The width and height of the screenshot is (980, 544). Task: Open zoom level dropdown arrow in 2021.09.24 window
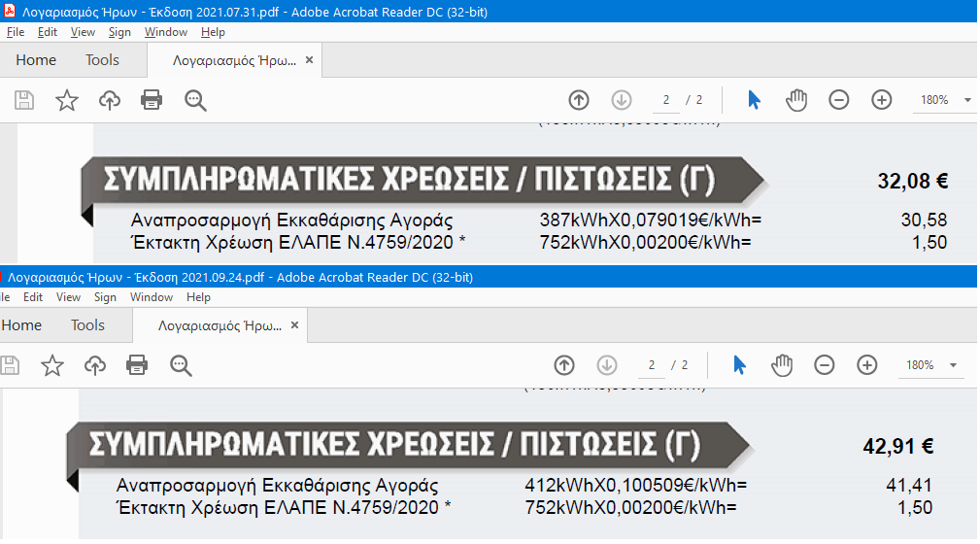953,365
